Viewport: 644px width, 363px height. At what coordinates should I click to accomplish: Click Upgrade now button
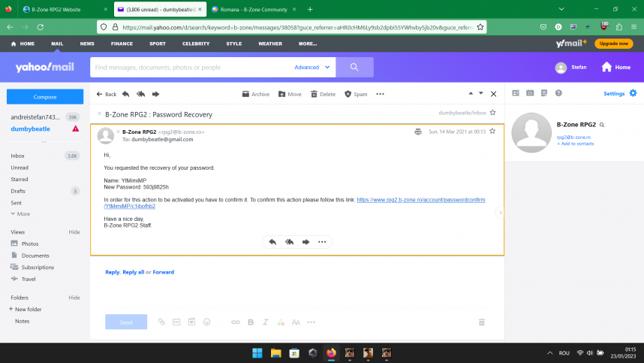[x=614, y=44]
